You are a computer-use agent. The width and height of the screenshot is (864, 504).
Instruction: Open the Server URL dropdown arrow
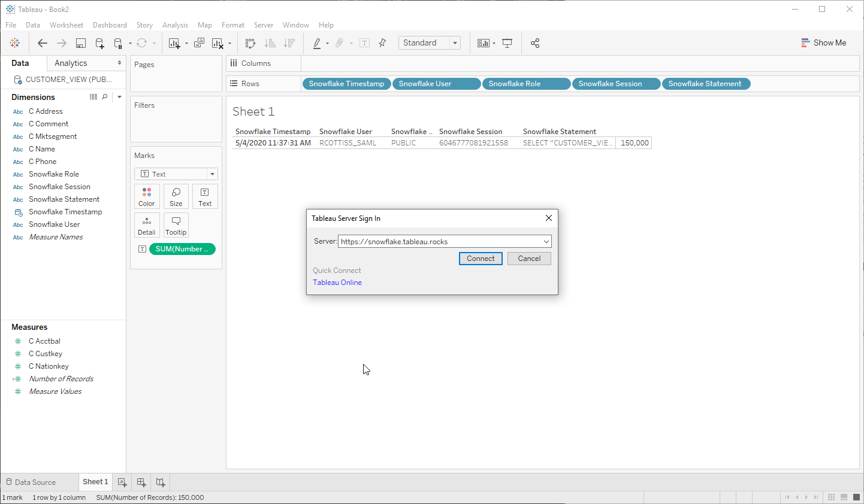click(546, 242)
